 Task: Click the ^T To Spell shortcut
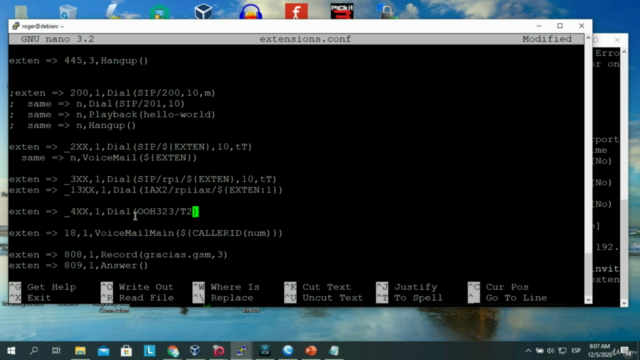click(409, 298)
